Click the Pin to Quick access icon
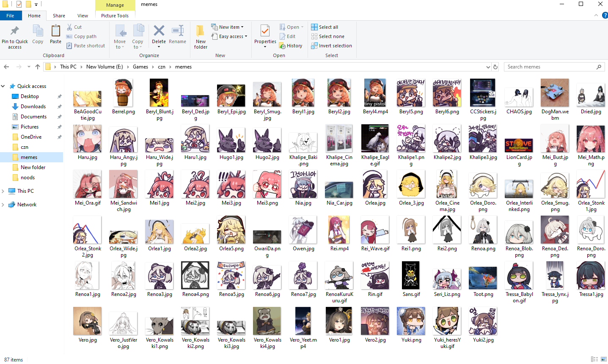 tap(15, 31)
